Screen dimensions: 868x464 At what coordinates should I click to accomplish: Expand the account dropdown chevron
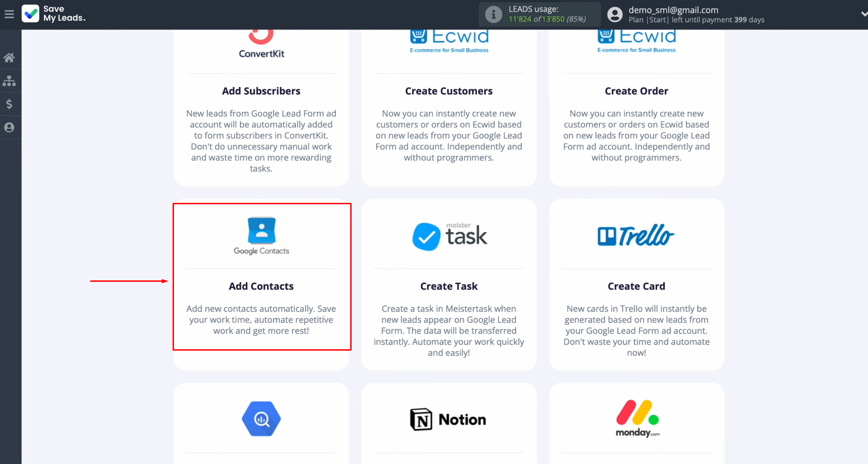(x=863, y=14)
